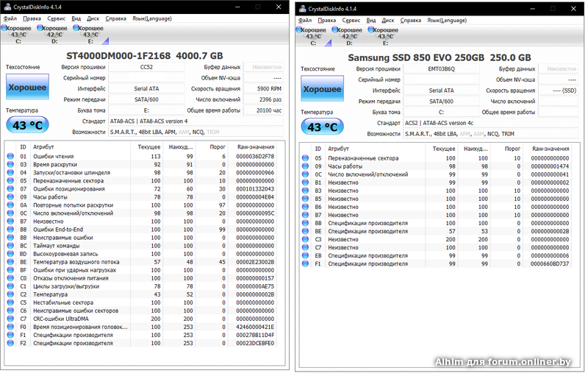The height and width of the screenshot is (379, 588).
Task: Click Хорошее health status button in left window
Action: (27, 87)
